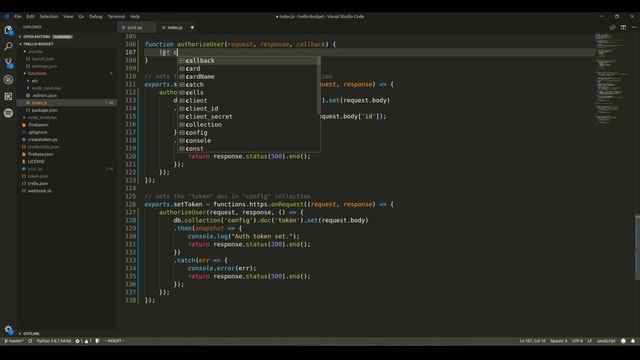Open the Help menu

[x=135, y=17]
